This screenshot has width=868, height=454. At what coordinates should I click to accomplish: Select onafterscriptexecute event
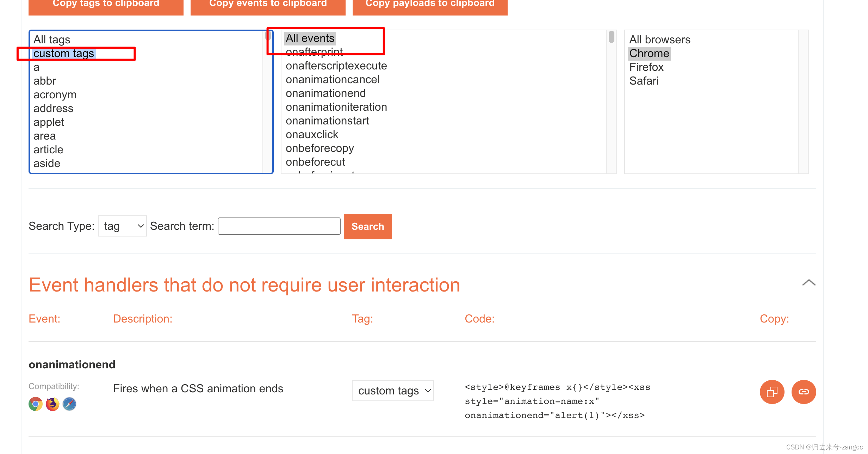tap(336, 66)
